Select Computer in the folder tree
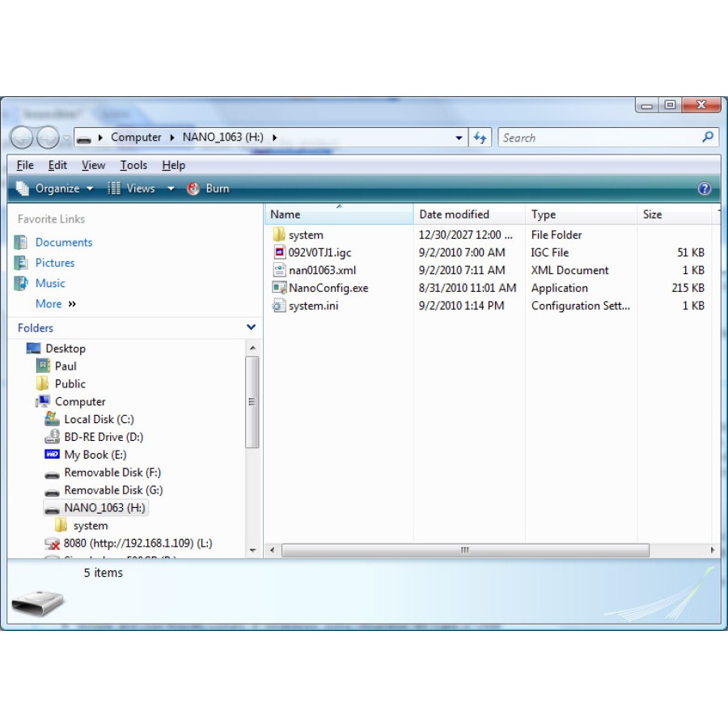728x728 pixels. tap(80, 401)
